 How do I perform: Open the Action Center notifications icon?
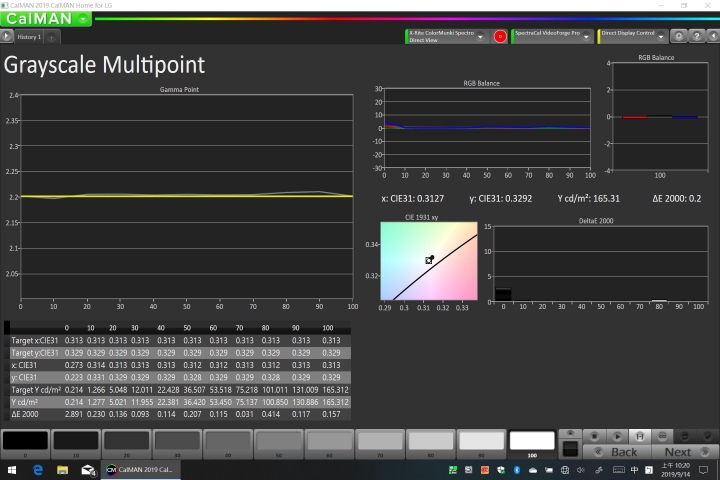703,470
